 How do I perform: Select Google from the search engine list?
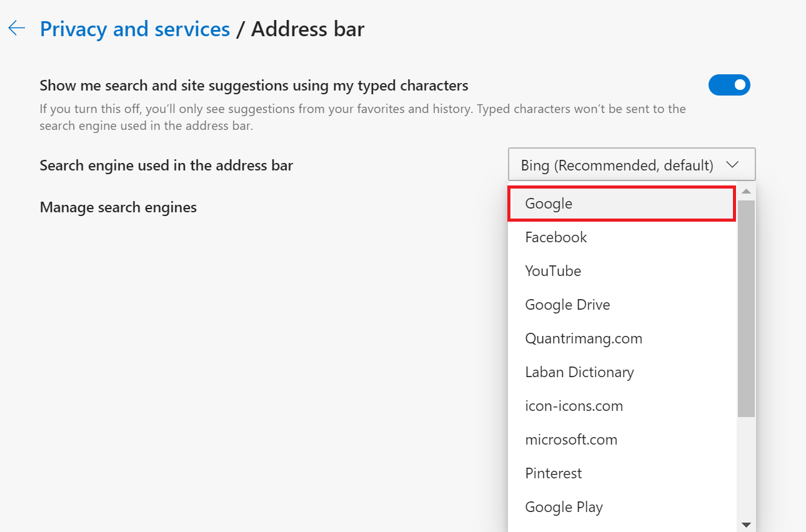[622, 204]
